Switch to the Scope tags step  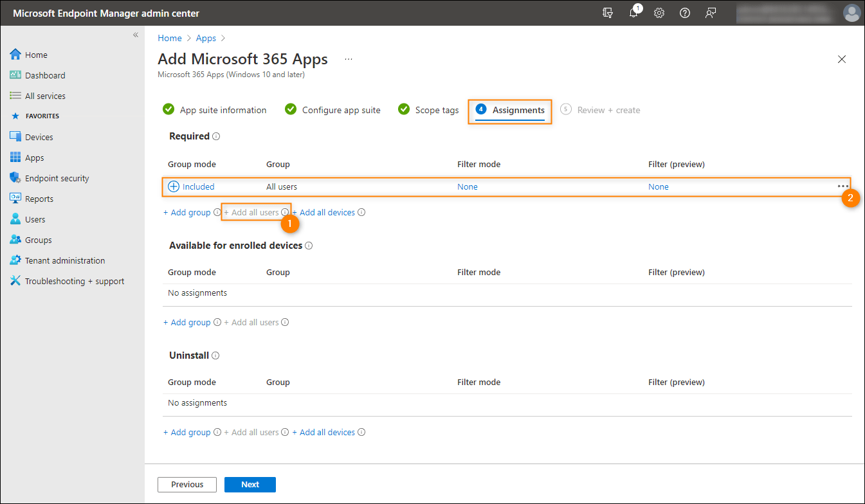tap(437, 109)
